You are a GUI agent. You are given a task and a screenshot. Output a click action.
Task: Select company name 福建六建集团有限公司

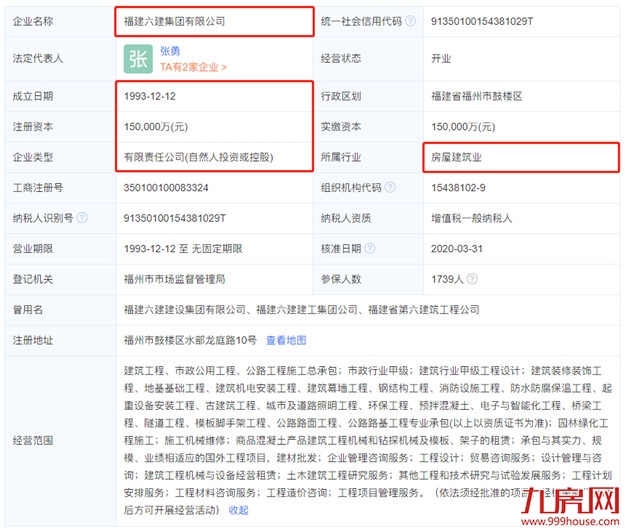175,21
